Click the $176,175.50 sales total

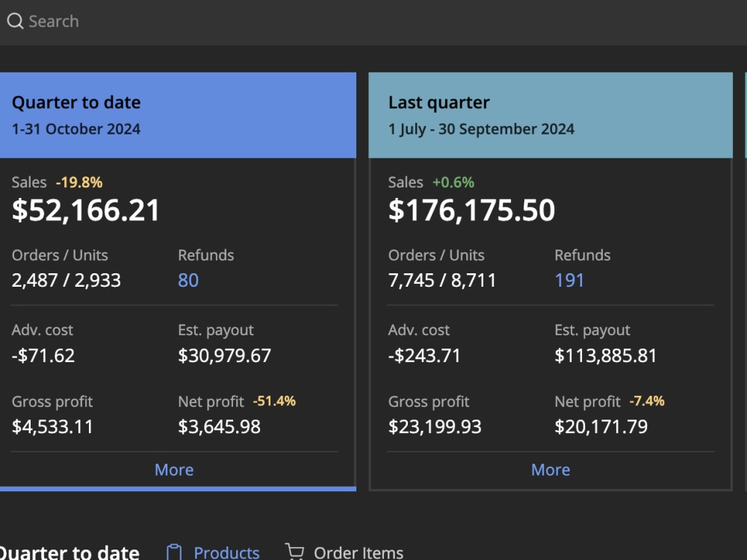tap(471, 210)
